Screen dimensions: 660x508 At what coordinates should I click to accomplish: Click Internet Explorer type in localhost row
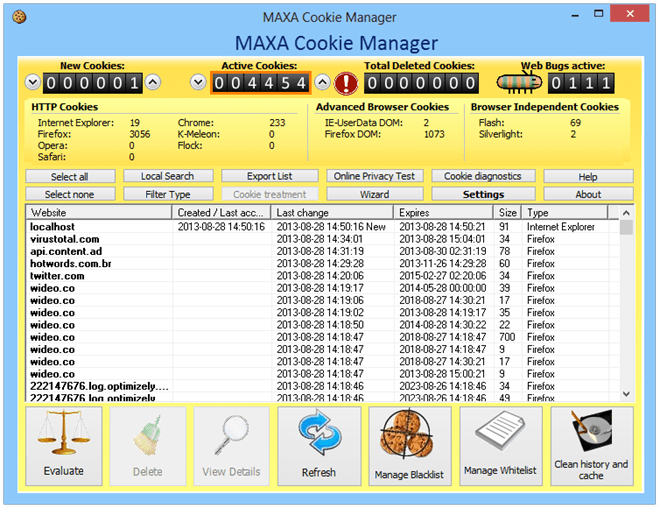(x=561, y=227)
